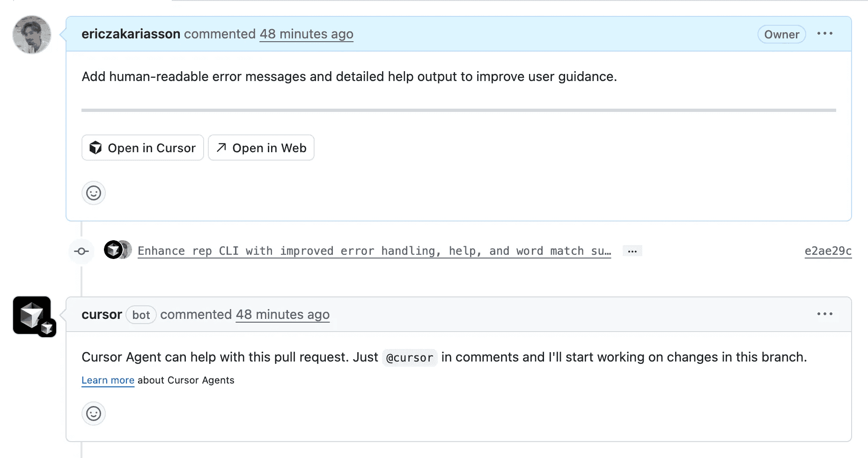Click the cursor bot username link

point(102,315)
